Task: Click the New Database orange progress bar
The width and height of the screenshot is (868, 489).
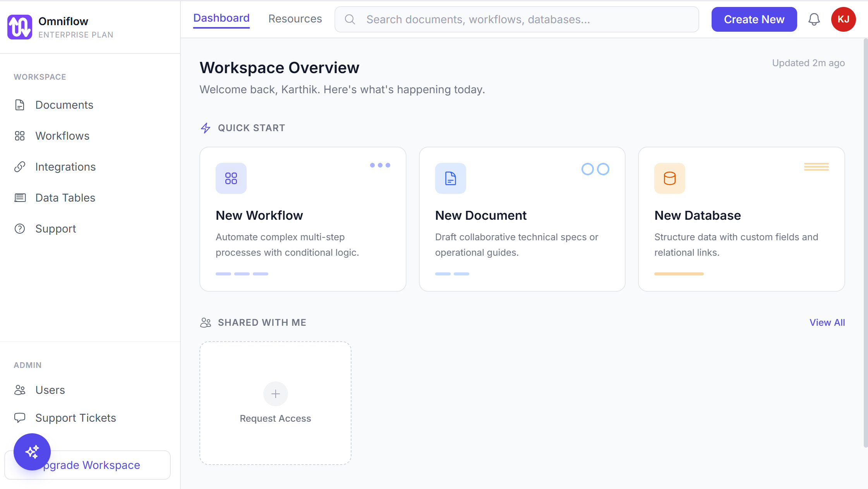Action: 679,274
